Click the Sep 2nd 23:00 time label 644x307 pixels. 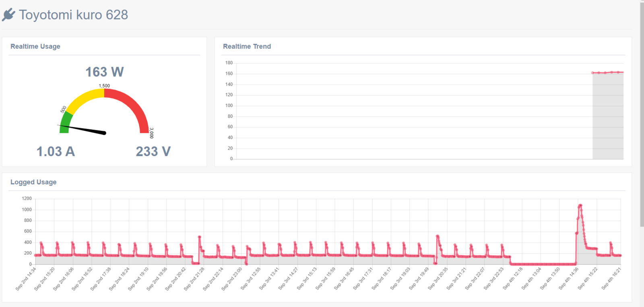point(231,278)
